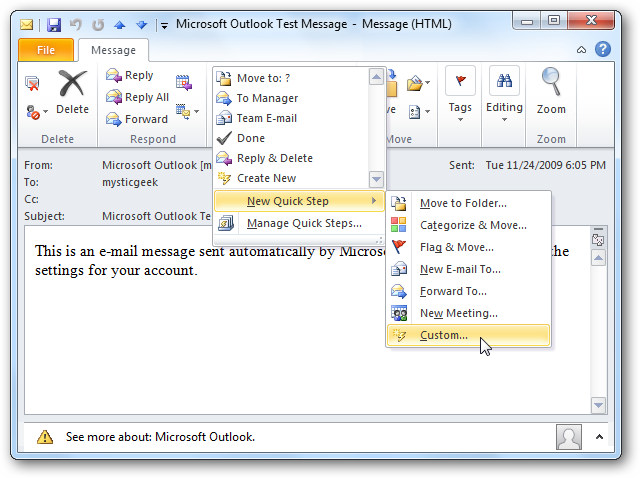Viewport: 640px width, 478px height.
Task: Click recipient 'mysticgeek' in To field
Action: pyautogui.click(x=130, y=182)
